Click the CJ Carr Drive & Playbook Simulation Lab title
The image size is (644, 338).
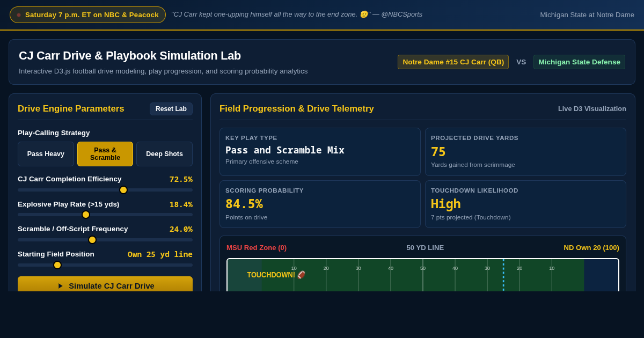pyautogui.click(x=130, y=56)
